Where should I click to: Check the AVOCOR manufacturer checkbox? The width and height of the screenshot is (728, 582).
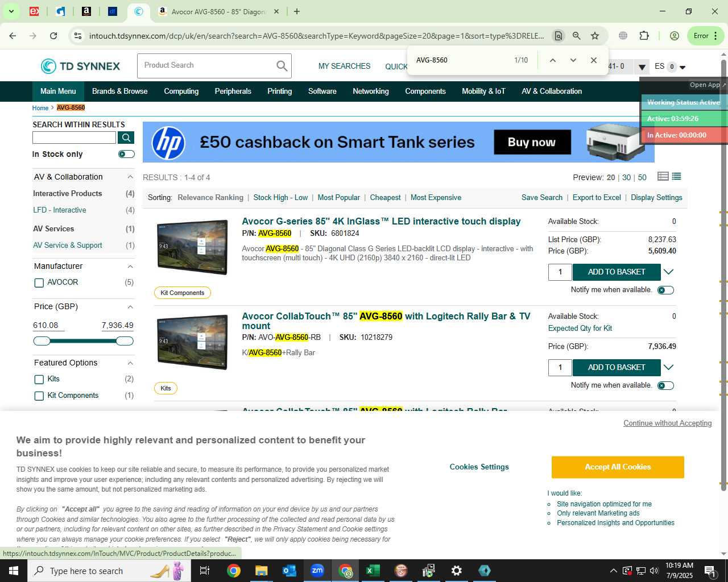point(39,282)
